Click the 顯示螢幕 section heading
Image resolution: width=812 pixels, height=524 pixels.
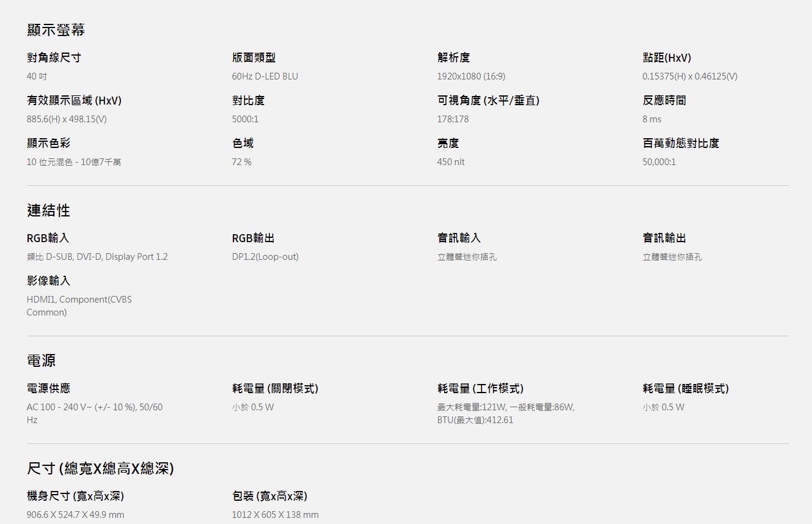tap(56, 29)
